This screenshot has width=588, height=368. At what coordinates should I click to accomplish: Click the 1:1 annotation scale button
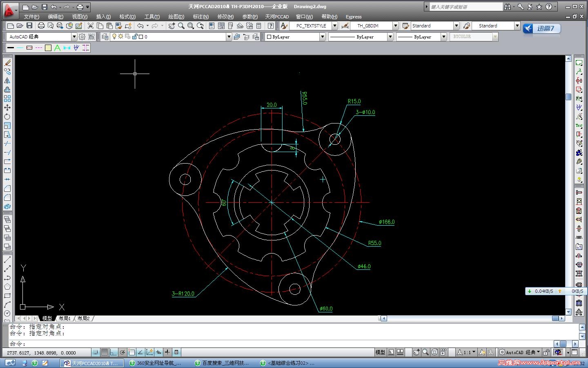click(466, 352)
